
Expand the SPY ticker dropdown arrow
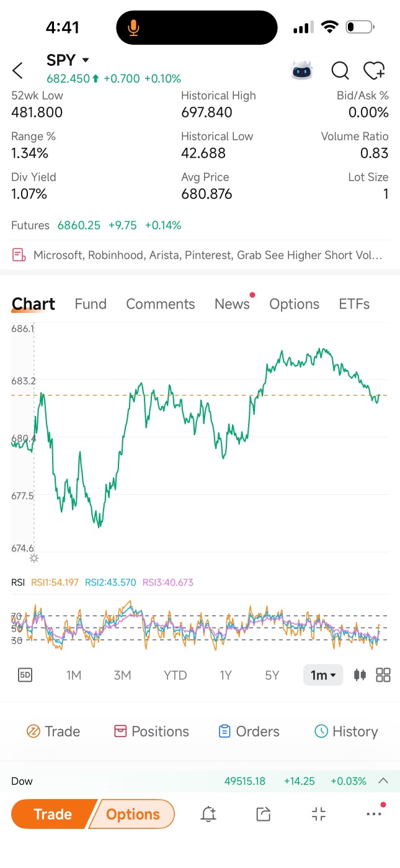click(x=86, y=60)
